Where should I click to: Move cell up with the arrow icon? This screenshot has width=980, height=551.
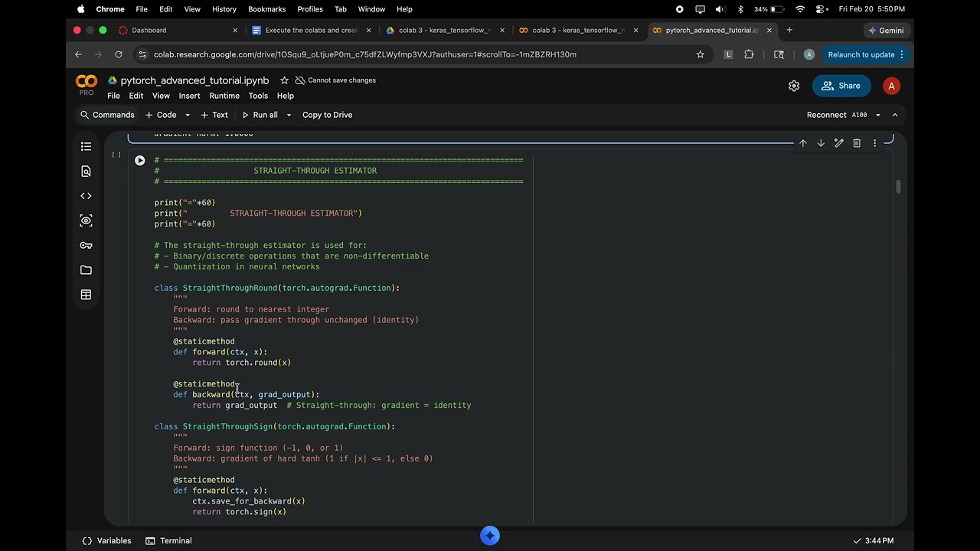(x=802, y=143)
